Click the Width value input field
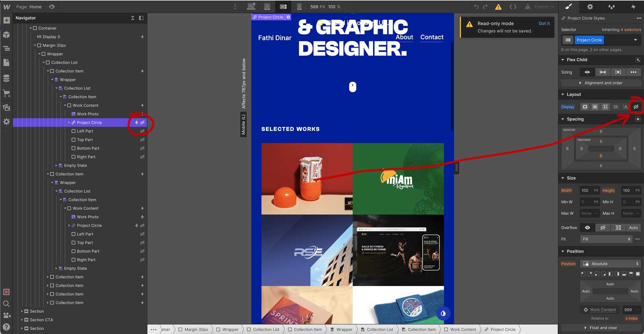 coord(585,191)
